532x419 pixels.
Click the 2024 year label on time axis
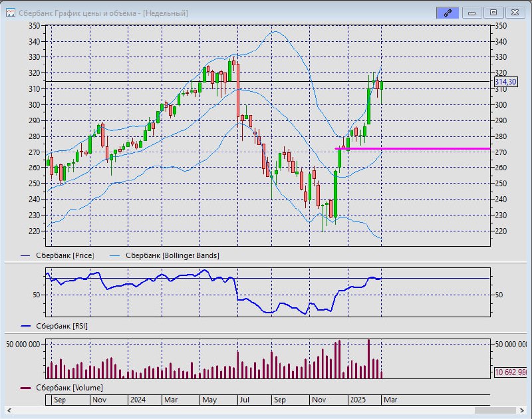click(x=138, y=400)
